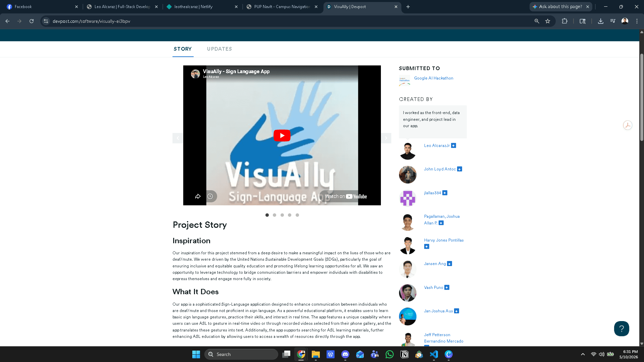Show hidden system tray icons
This screenshot has width=644, height=362.
pos(583,354)
